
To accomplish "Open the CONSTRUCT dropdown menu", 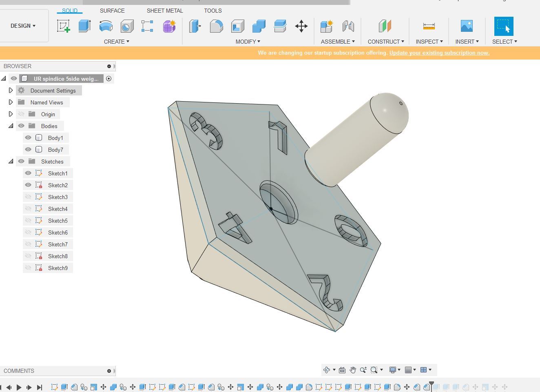I will (x=386, y=42).
